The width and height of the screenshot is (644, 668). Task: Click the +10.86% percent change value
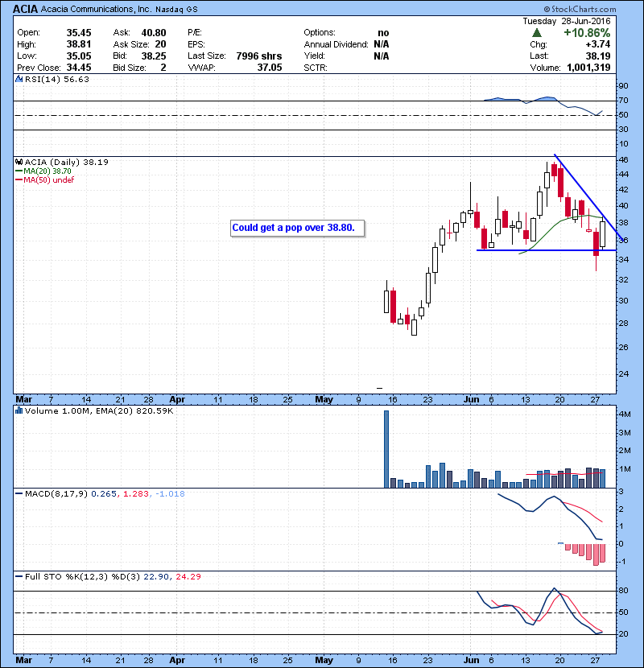pyautogui.click(x=587, y=33)
